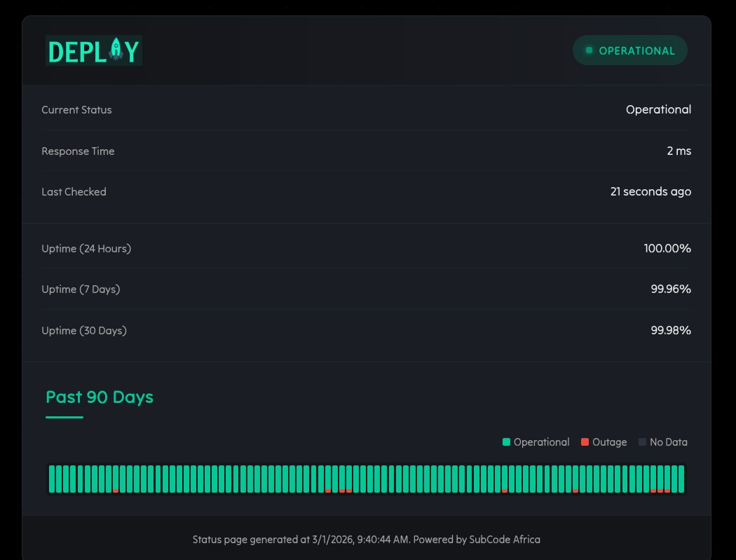Click the "Operational" value beside Current Status
The image size is (736, 560).
pyautogui.click(x=658, y=110)
